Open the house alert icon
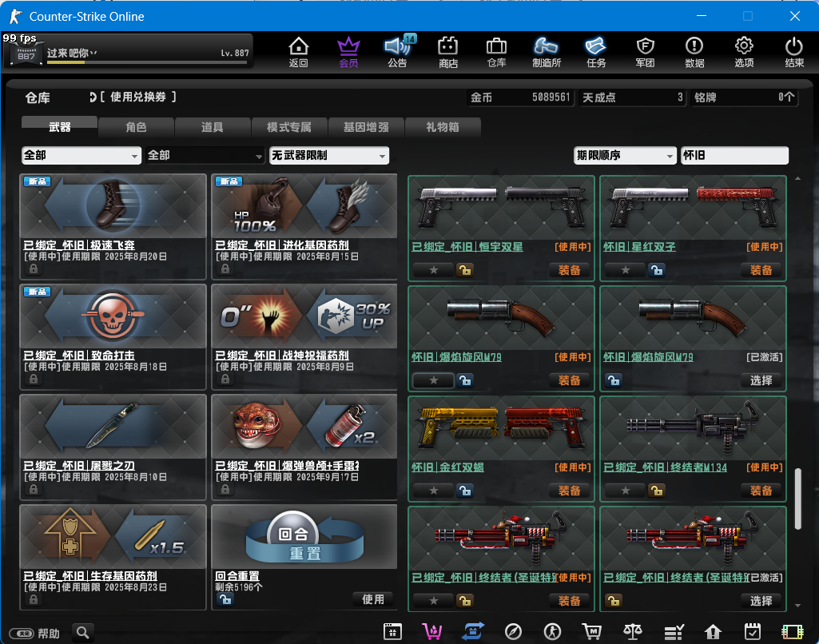Viewport: 819px width, 644px height. (x=713, y=631)
